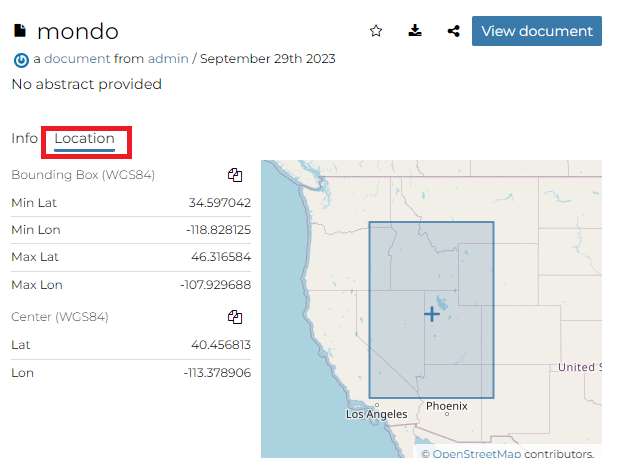Switch to the Info tab
617x458 pixels.
[x=24, y=138]
